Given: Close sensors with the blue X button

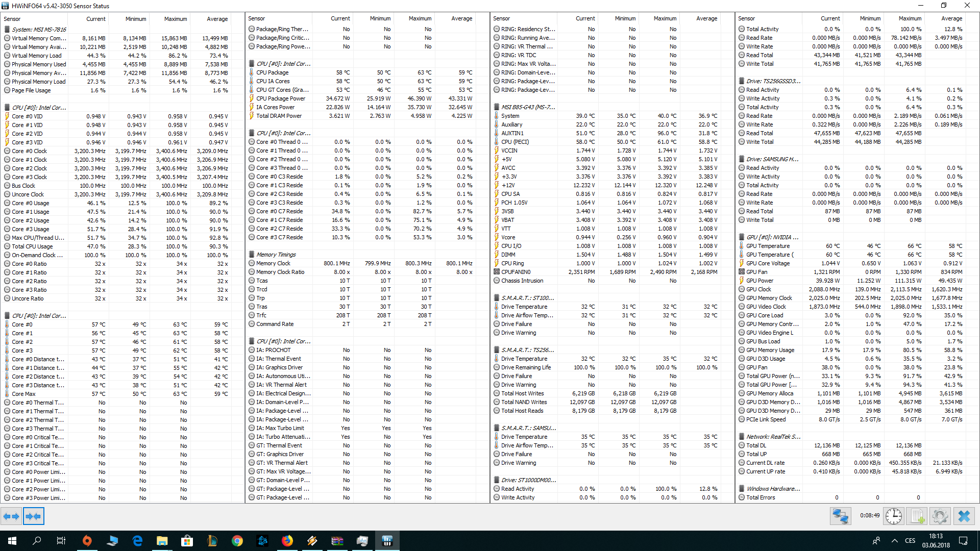Looking at the screenshot, I should (964, 516).
